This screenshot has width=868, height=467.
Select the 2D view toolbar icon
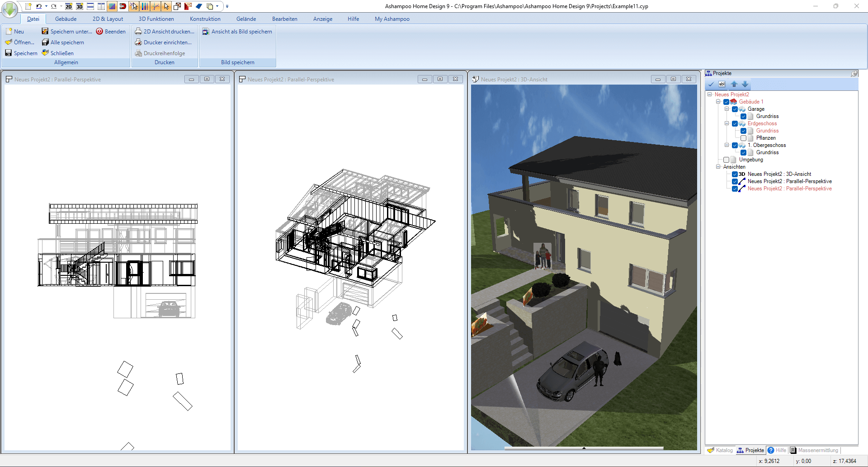(x=68, y=7)
